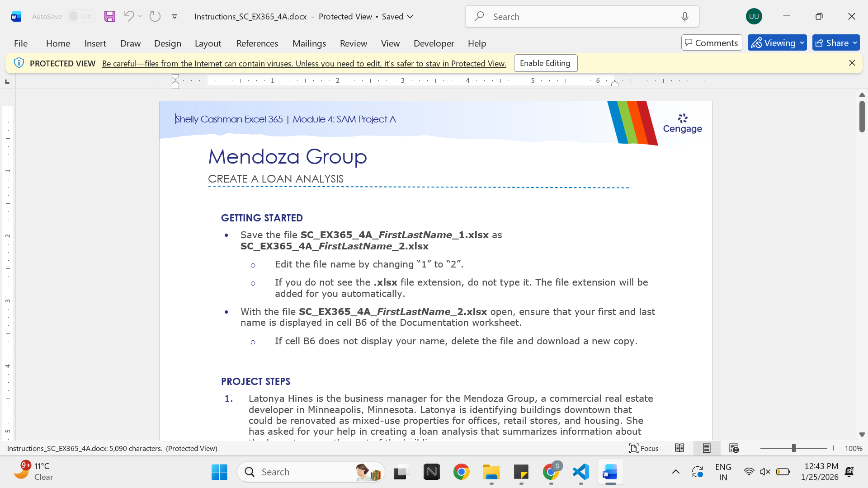This screenshot has height=488, width=868.
Task: Open the Design tab
Action: tap(167, 43)
